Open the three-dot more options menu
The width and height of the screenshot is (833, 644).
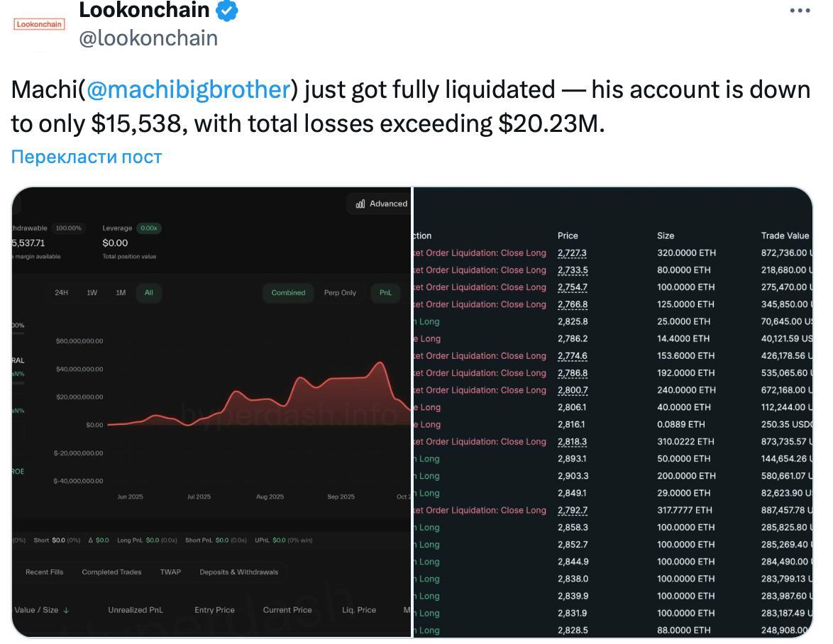(800, 11)
